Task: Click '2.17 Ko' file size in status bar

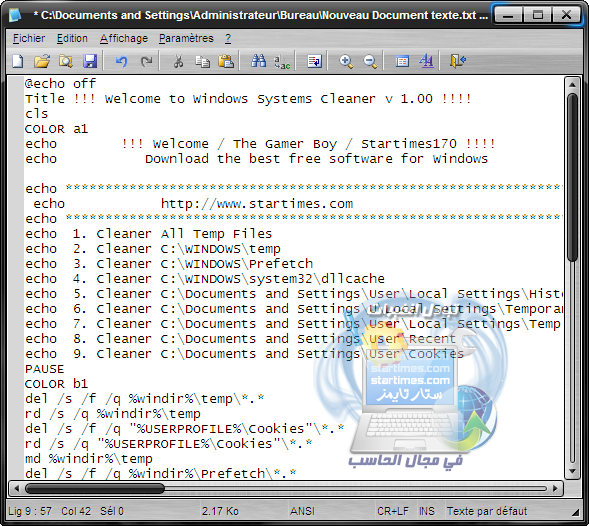Action: tap(220, 511)
